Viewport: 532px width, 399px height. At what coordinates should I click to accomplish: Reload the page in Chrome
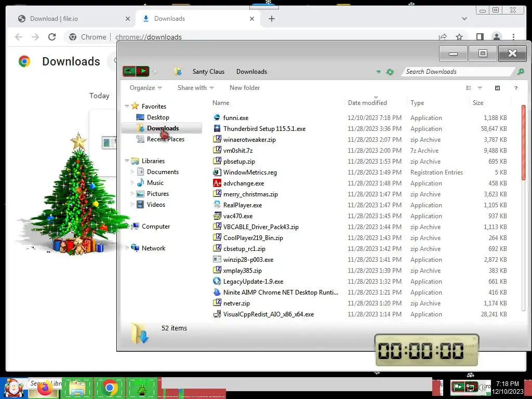pos(52,37)
